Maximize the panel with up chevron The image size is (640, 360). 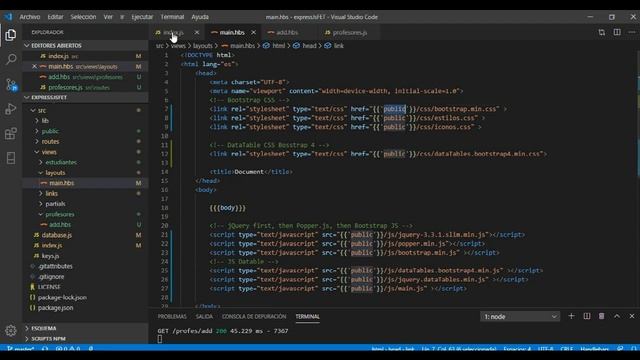(x=617, y=316)
